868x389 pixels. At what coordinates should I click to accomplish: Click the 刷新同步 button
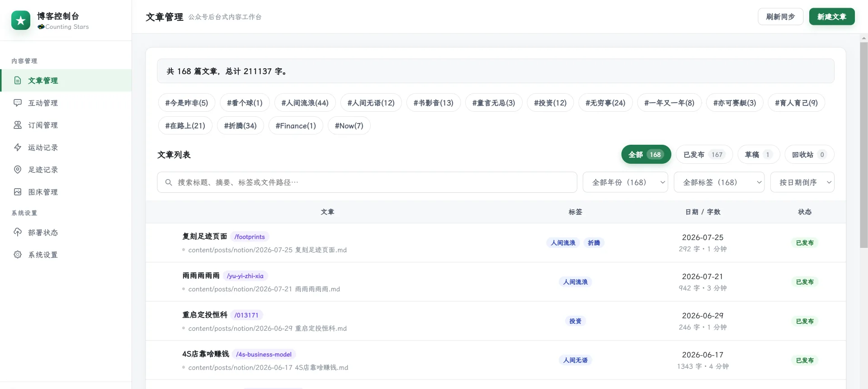(x=780, y=17)
